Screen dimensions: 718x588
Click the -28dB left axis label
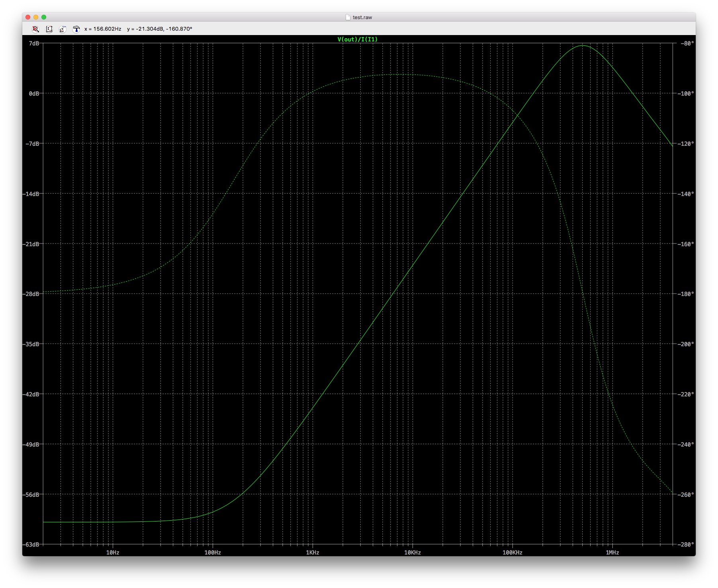31,294
